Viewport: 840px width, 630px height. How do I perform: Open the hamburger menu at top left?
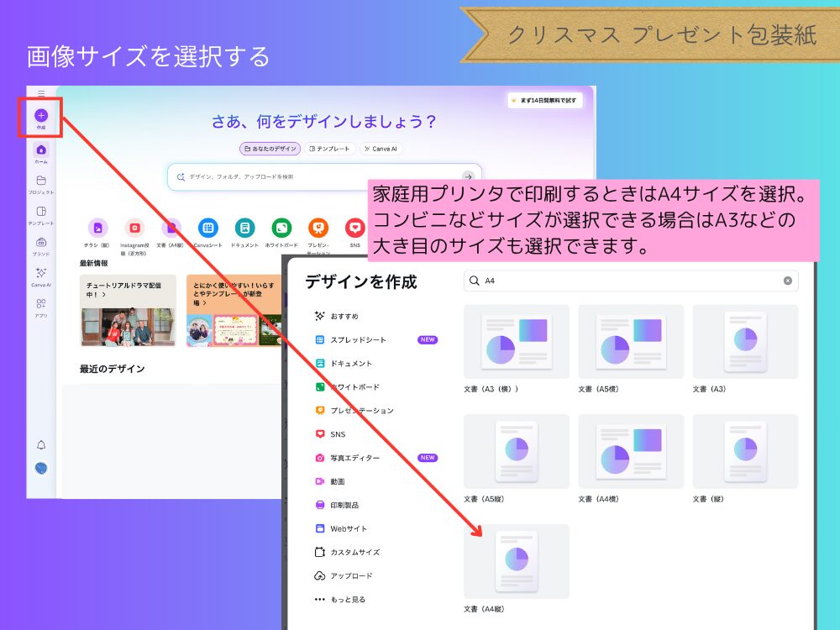coord(42,92)
